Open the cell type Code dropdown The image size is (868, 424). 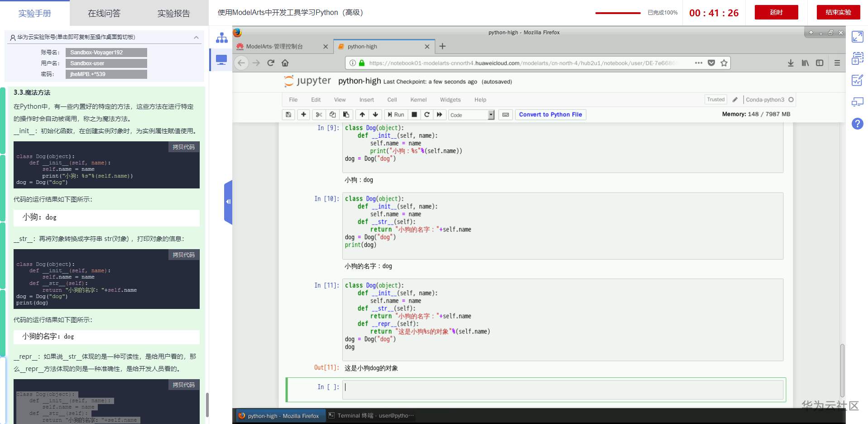click(x=471, y=115)
